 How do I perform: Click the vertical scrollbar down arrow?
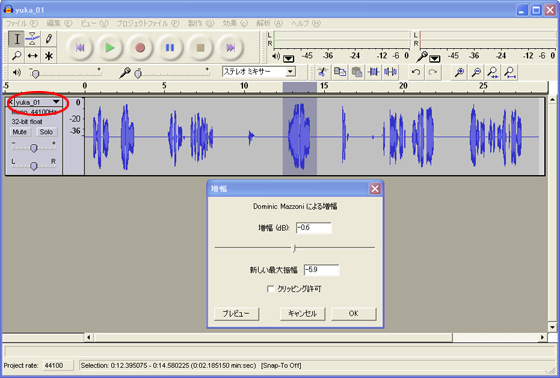coord(552,327)
